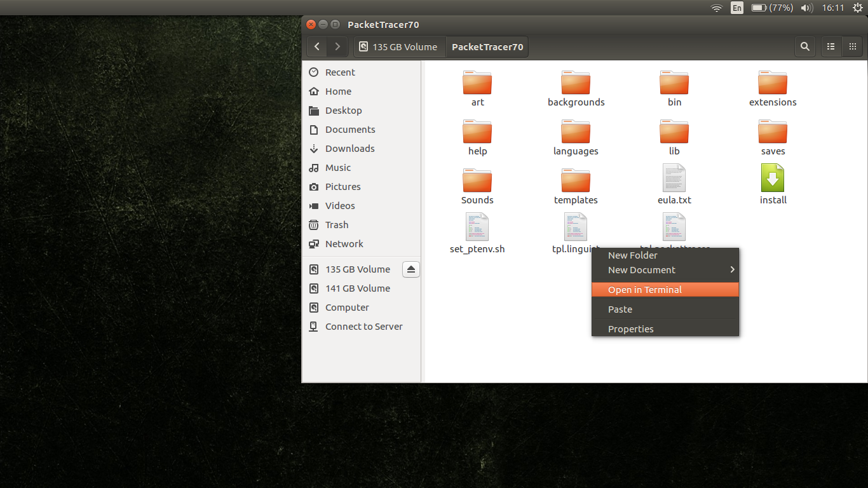Screen dimensions: 868x488
Task: Click the 16:11 clock in the top panel
Action: (x=832, y=8)
